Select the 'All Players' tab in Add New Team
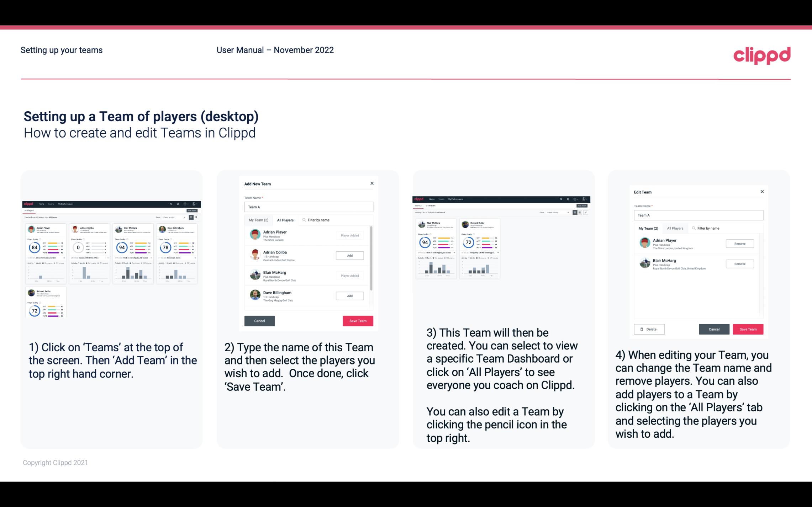 (x=285, y=220)
